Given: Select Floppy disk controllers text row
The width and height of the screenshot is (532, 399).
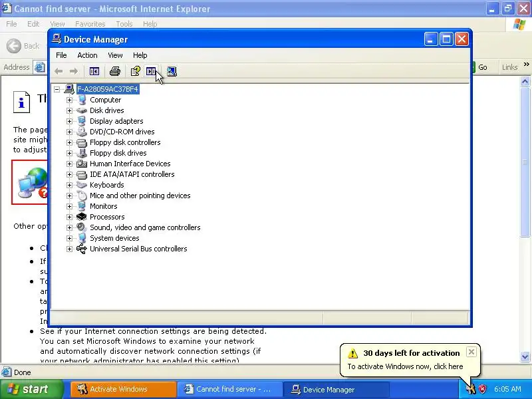Looking at the screenshot, I should pyautogui.click(x=125, y=142).
